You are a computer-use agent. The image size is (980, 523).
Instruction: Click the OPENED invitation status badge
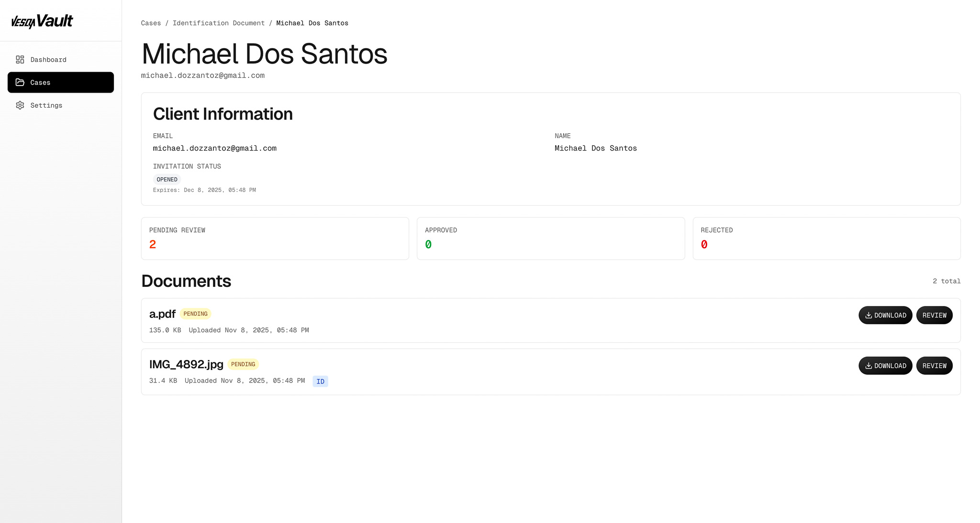click(167, 180)
